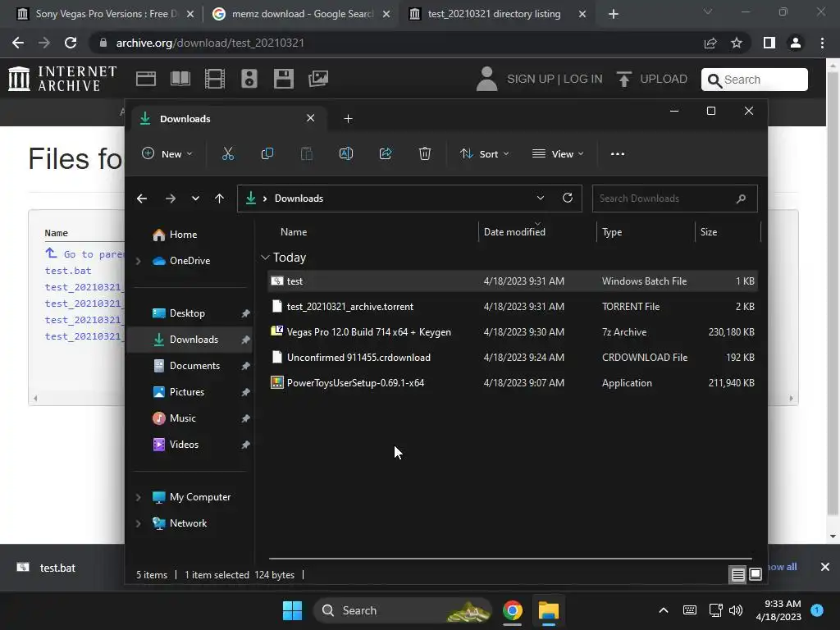The width and height of the screenshot is (840, 630).
Task: Reload the archive.org page in Chrome
Action: (x=71, y=43)
